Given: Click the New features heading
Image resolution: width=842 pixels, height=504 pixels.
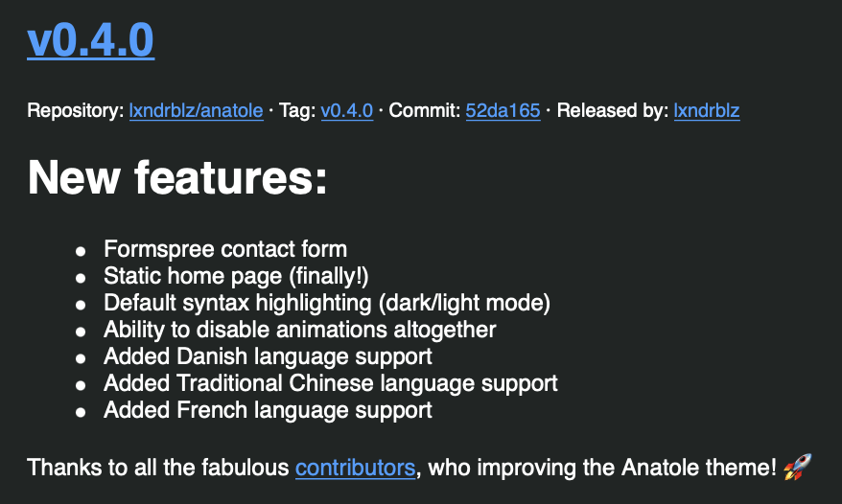Looking at the screenshot, I should [177, 177].
